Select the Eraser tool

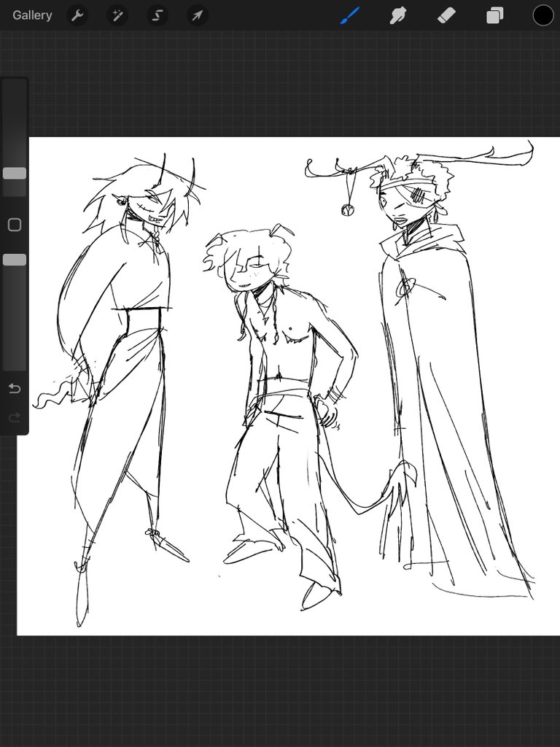pyautogui.click(x=447, y=15)
